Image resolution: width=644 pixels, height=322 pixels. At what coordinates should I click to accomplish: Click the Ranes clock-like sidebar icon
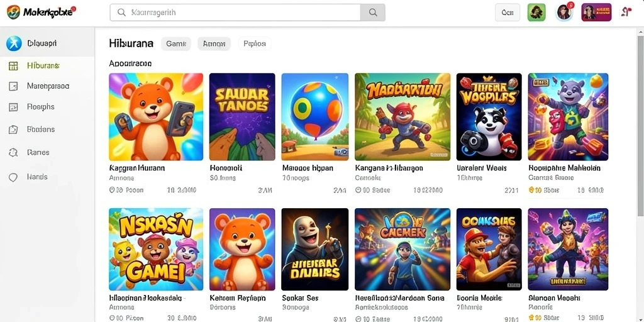[x=13, y=152]
